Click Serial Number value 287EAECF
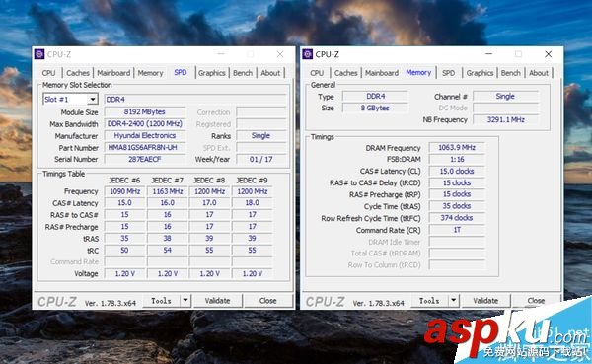The width and height of the screenshot is (592, 364). [145, 160]
